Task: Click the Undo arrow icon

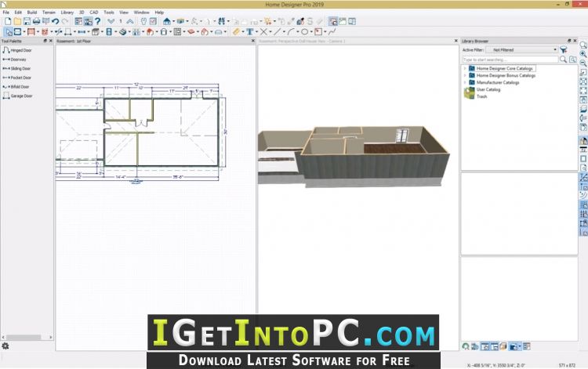Action: click(x=55, y=21)
